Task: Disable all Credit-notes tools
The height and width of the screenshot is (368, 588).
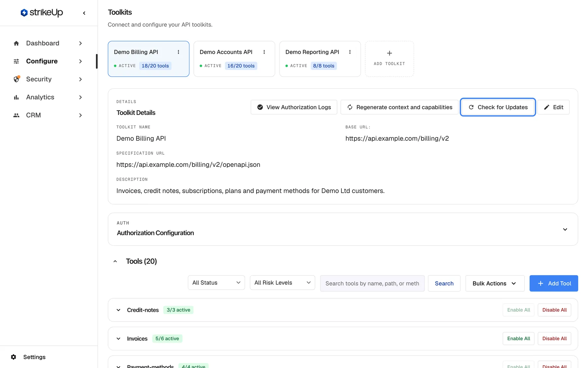Action: (x=554, y=310)
